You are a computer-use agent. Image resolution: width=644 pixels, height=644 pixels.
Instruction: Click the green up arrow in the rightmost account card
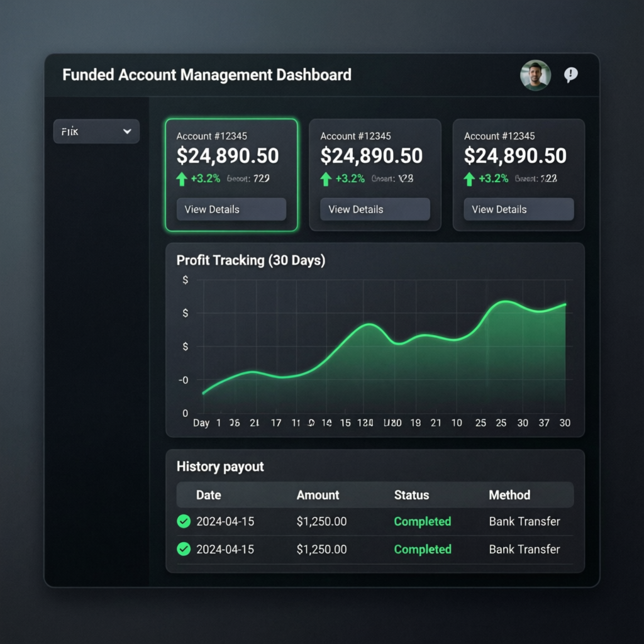tap(469, 179)
